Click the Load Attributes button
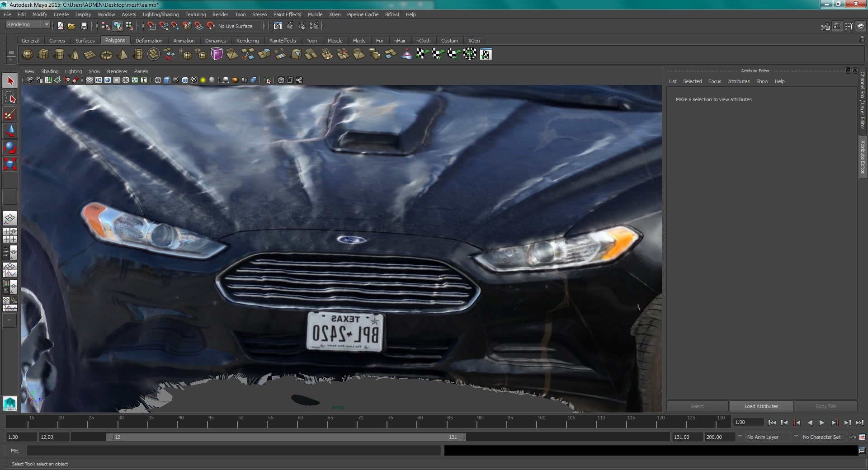Image resolution: width=868 pixels, height=470 pixels. point(761,406)
